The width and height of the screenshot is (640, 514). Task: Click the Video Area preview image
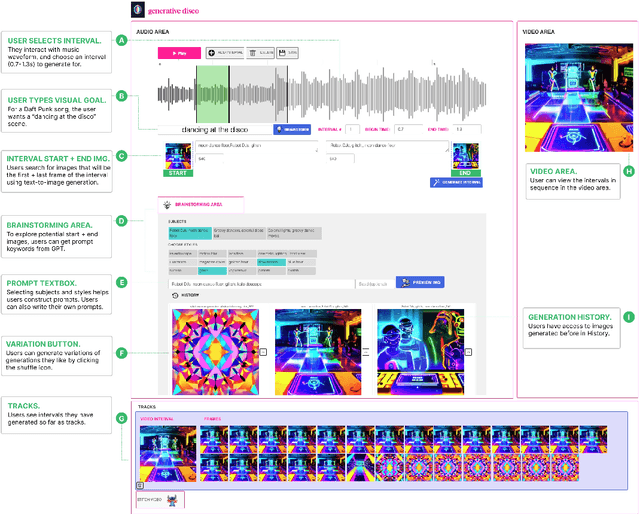click(x=579, y=98)
